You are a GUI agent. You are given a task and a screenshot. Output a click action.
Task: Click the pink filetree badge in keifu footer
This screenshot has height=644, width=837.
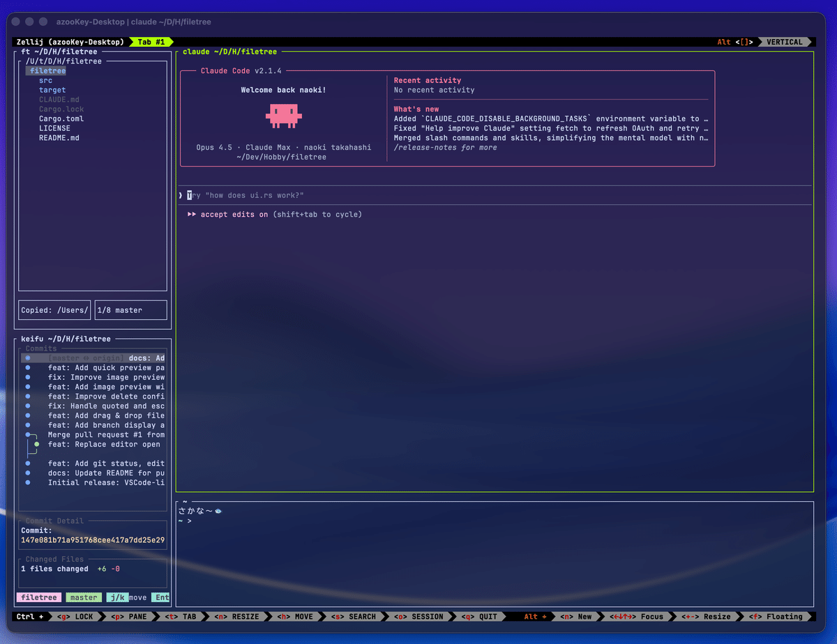coord(39,597)
